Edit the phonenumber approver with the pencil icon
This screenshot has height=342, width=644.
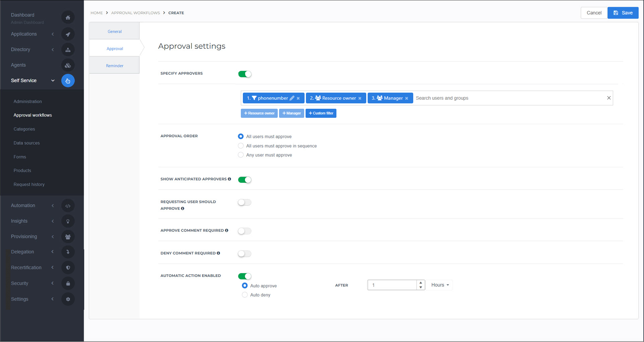click(x=291, y=98)
